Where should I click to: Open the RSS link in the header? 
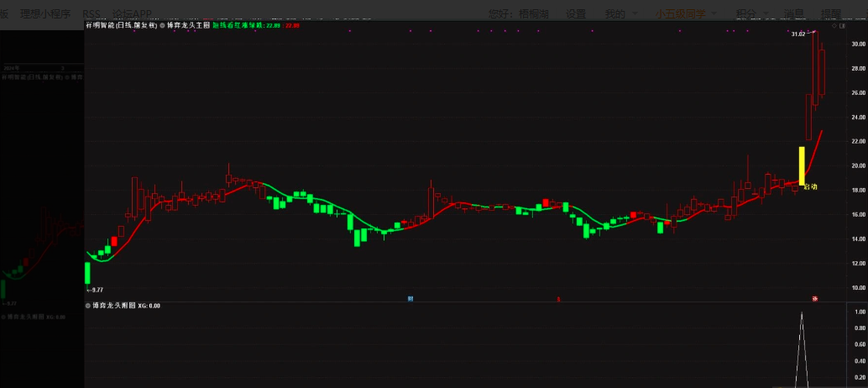pyautogui.click(x=93, y=14)
